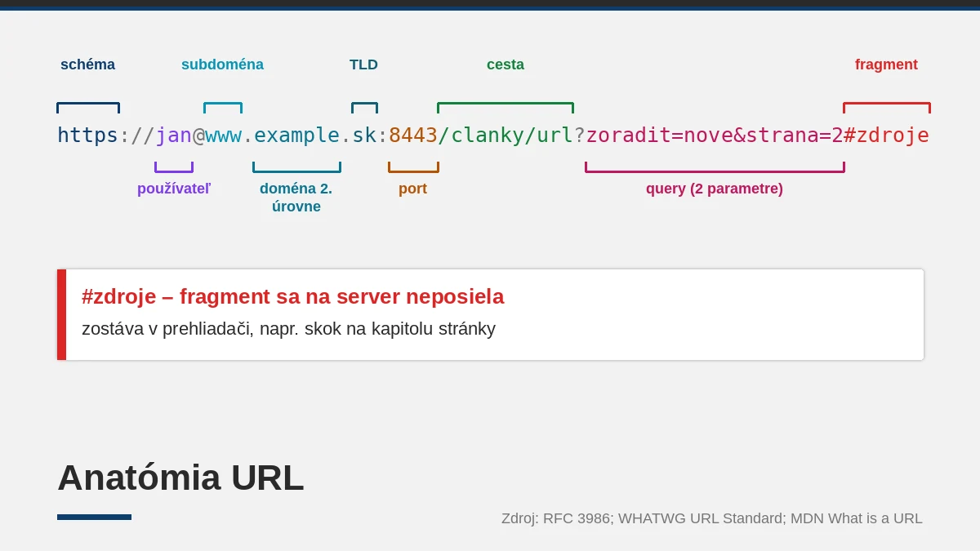Select "zoradit=nove&strana=2" in the URL

pos(715,136)
